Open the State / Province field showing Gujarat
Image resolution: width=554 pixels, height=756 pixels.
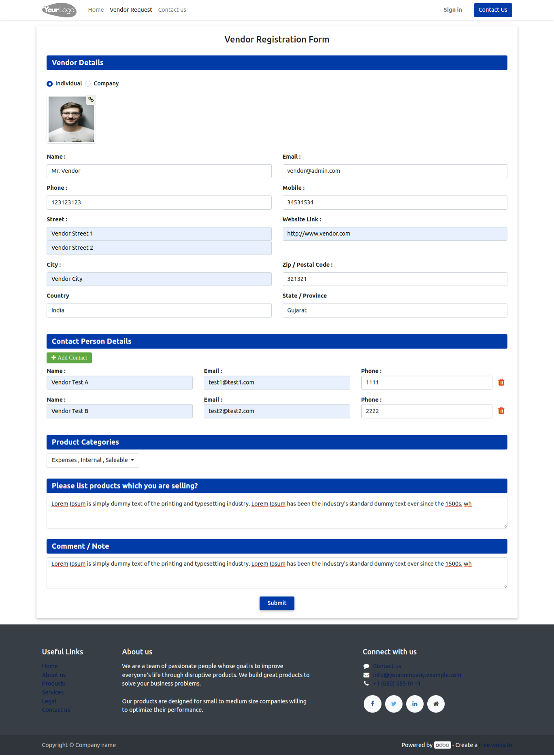(x=395, y=310)
